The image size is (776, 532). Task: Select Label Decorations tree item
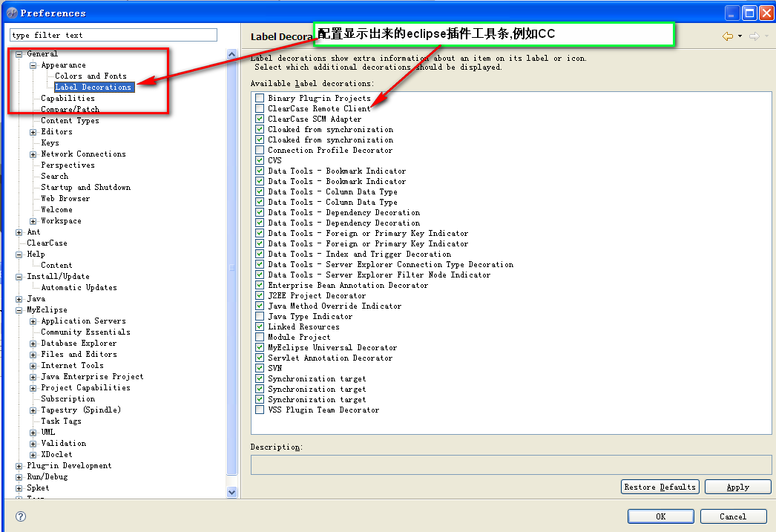point(93,87)
